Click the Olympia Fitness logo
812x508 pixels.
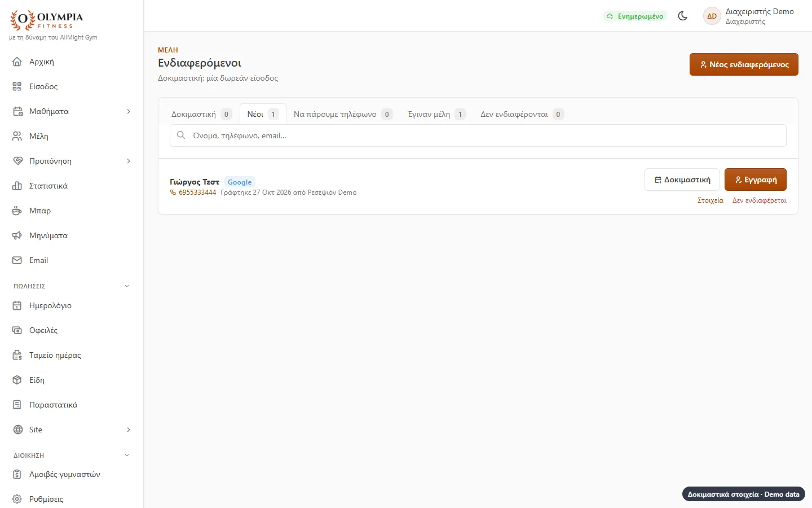pyautogui.click(x=47, y=20)
